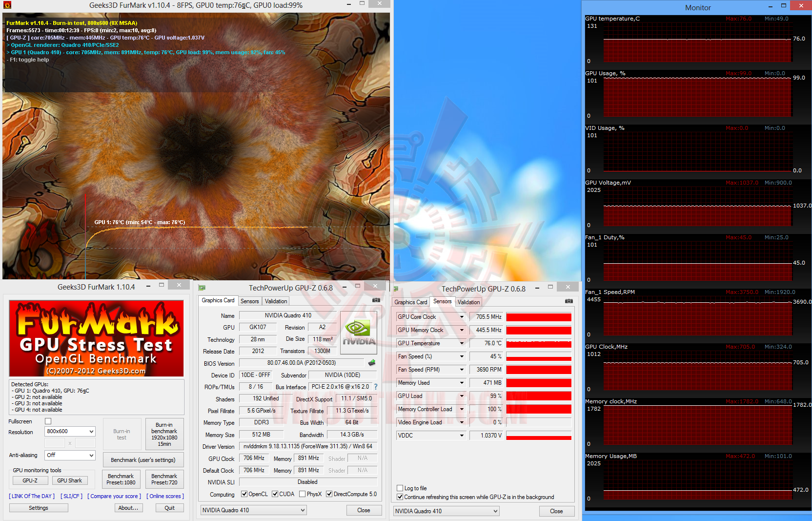Switch to Validation tab in the right GPU-Z window
Screen dimensions: 812x521
[469, 302]
